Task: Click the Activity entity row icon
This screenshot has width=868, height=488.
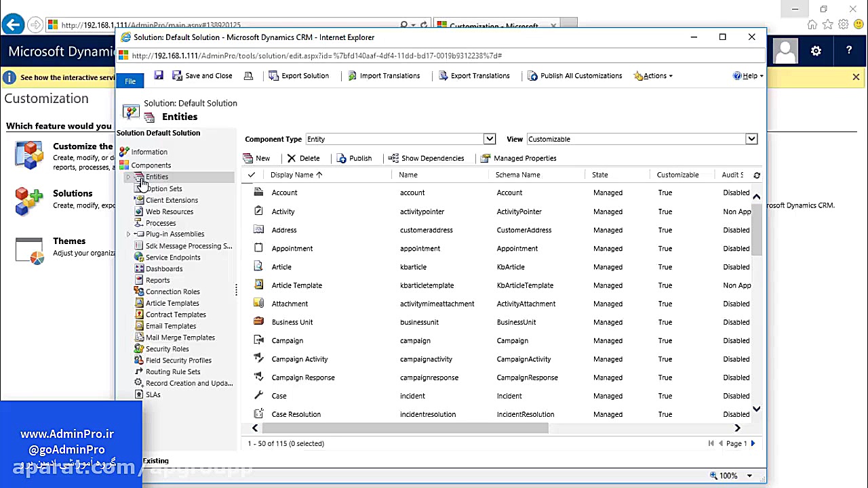Action: click(258, 211)
